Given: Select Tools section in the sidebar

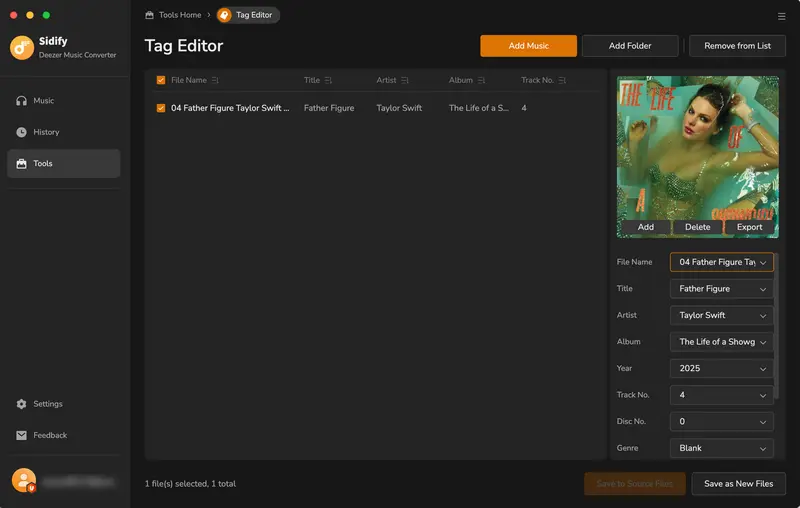Looking at the screenshot, I should pyautogui.click(x=64, y=164).
